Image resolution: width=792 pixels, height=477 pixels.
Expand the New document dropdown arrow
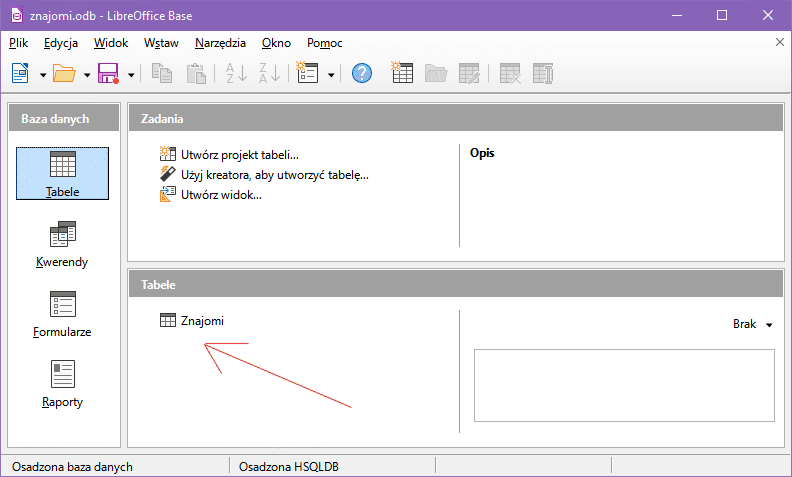click(x=42, y=74)
